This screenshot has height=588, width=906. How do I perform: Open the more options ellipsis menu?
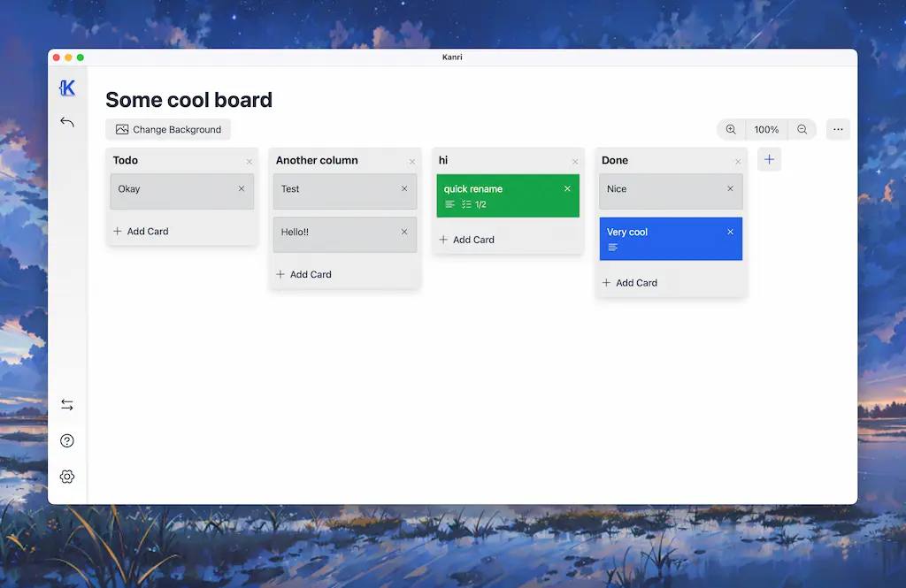(x=838, y=129)
